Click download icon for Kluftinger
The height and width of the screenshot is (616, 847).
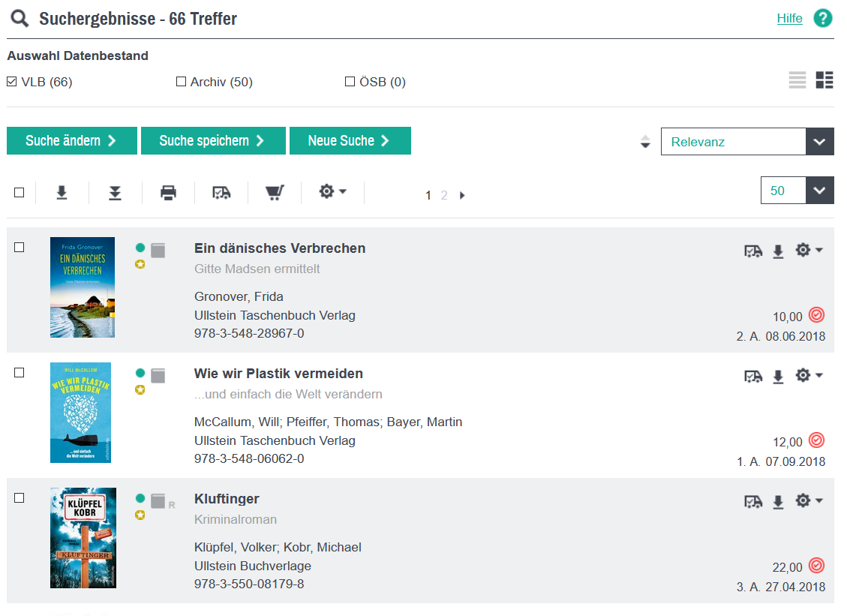coord(778,502)
